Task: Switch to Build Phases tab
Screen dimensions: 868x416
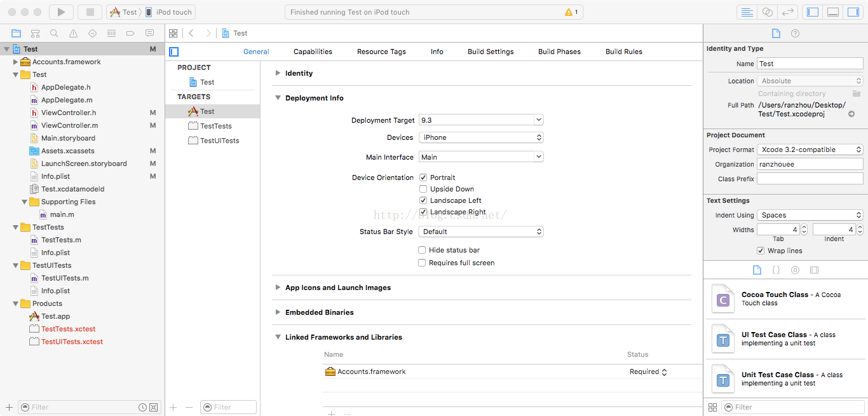Action: pyautogui.click(x=559, y=52)
